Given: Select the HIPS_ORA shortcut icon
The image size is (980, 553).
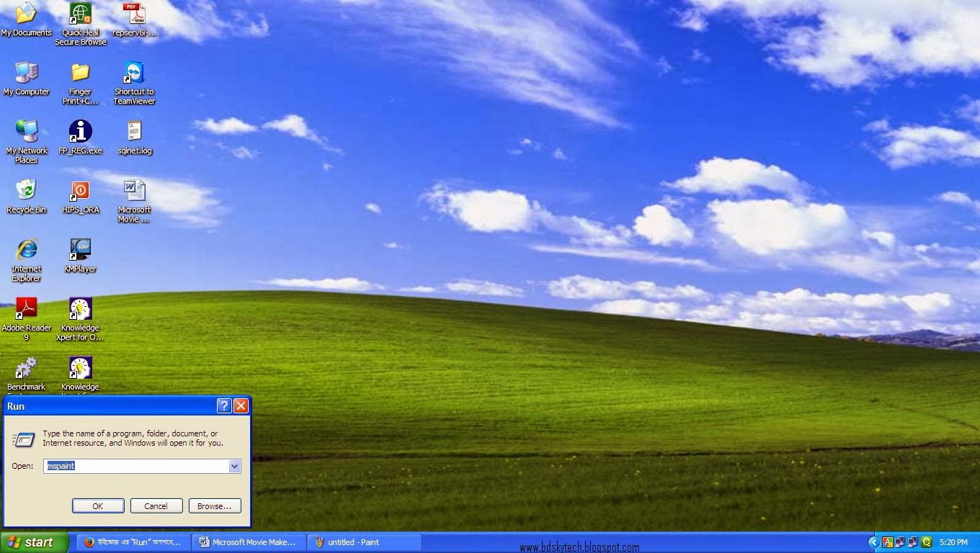Looking at the screenshot, I should 80,196.
